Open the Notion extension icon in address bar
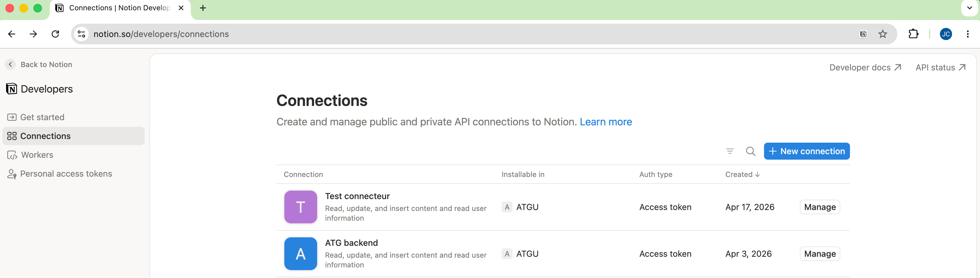This screenshot has width=980, height=278. pyautogui.click(x=863, y=34)
